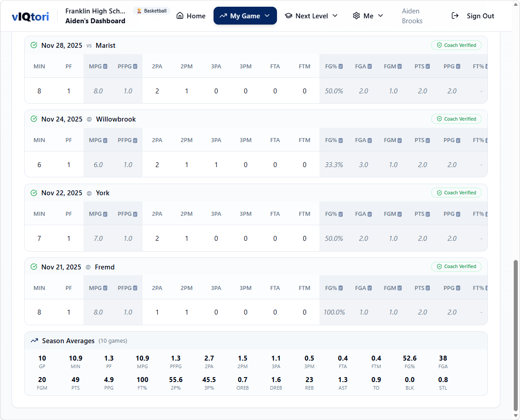Click MPG calculator icon in Marist game
The width and height of the screenshot is (520, 420).
click(x=105, y=66)
